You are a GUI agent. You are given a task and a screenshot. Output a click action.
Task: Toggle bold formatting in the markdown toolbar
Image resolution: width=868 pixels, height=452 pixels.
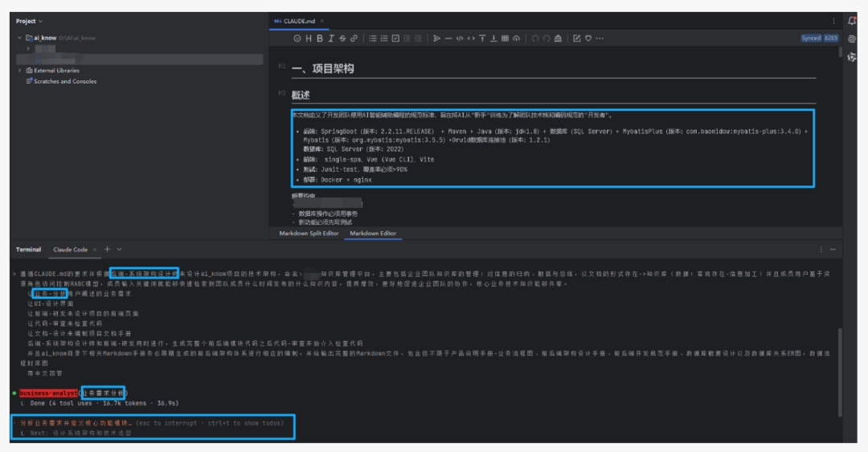tap(319, 39)
